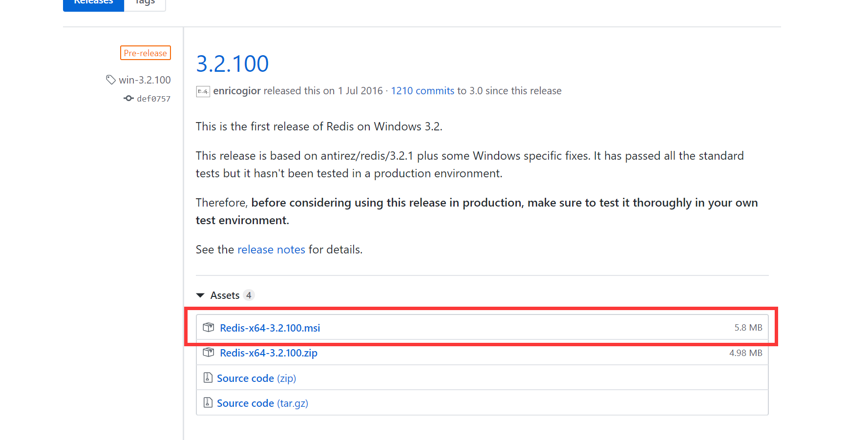Switch to the Tags tab
This screenshot has height=440, width=868.
coord(144,2)
